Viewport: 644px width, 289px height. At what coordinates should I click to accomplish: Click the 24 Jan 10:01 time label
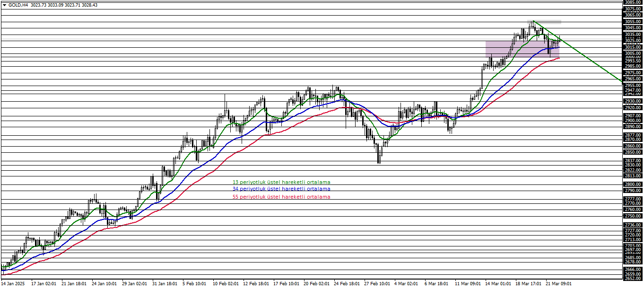tap(104, 284)
